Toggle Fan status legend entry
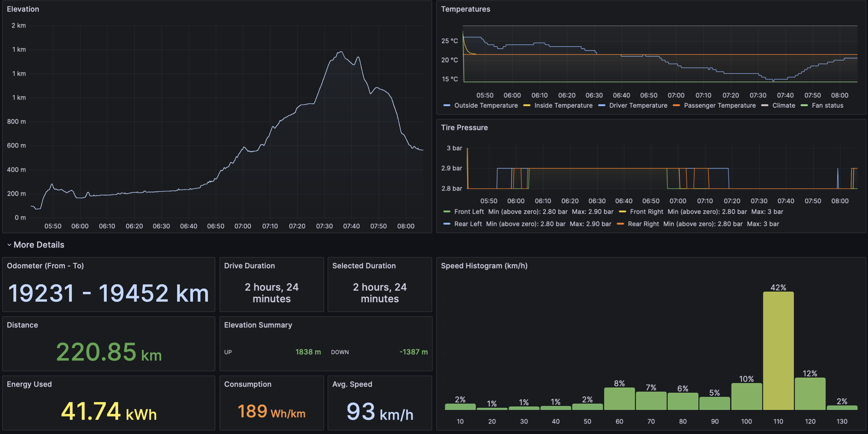 click(827, 105)
